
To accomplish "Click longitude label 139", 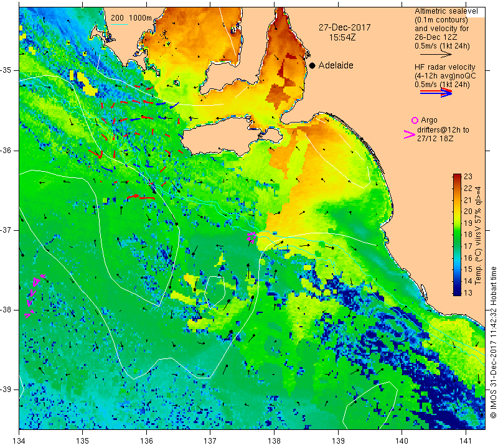I will (338, 441).
